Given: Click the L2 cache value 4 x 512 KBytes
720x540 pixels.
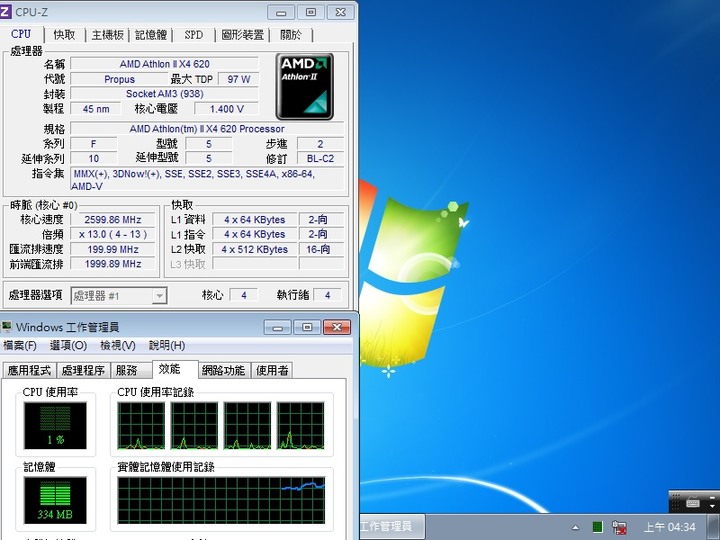Looking at the screenshot, I should pos(254,249).
